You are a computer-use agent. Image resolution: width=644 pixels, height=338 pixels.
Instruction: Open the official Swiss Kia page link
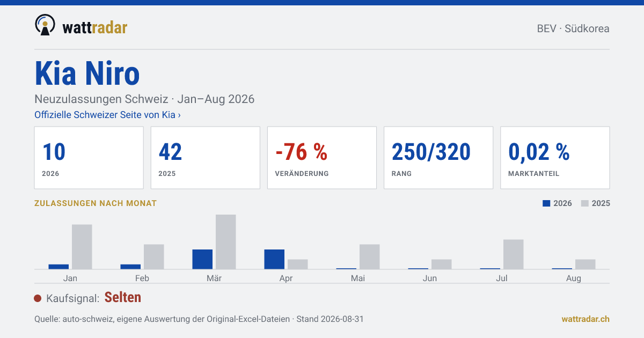click(107, 115)
